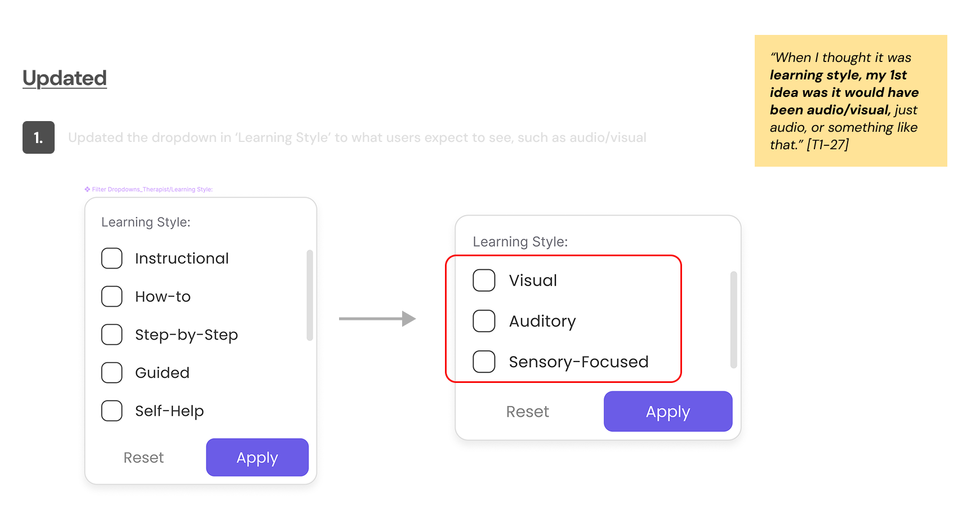Enable the Sensory-Focused option
The width and height of the screenshot is (980, 526).
484,362
